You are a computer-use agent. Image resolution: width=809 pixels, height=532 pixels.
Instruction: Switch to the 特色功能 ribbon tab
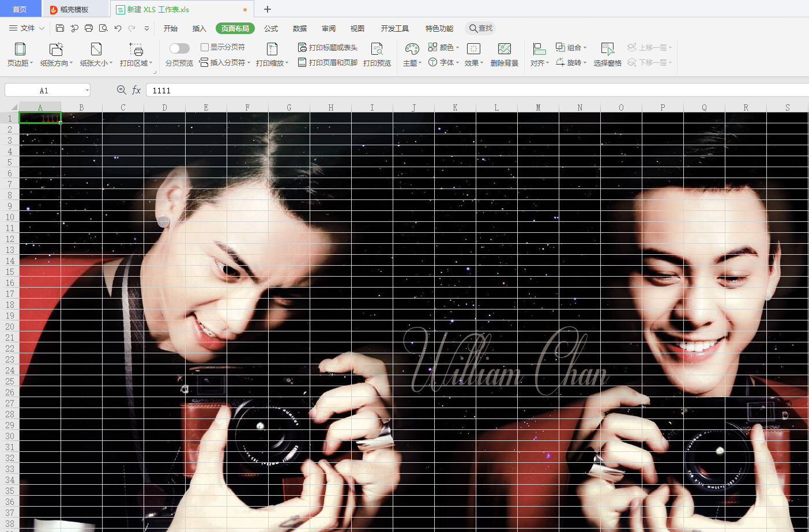click(x=439, y=28)
